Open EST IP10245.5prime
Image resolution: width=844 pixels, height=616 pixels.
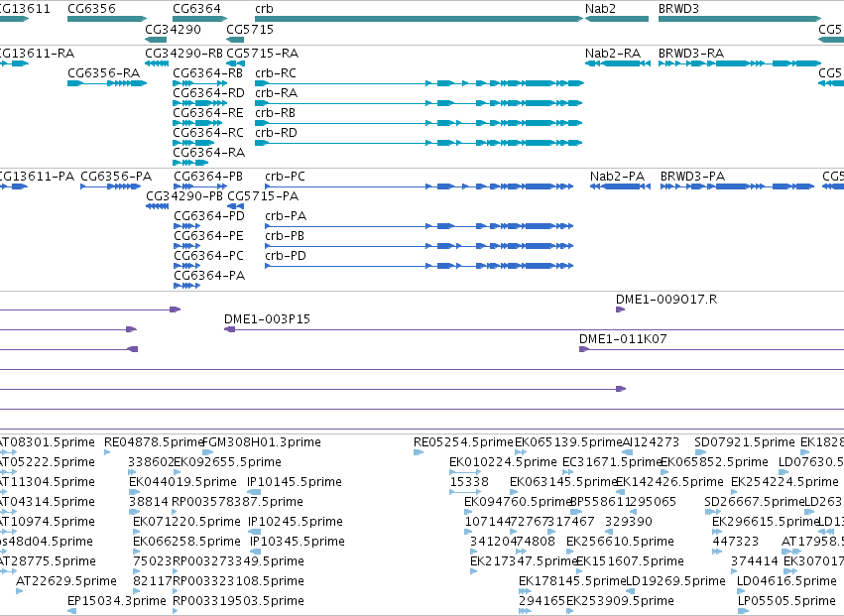click(x=296, y=523)
